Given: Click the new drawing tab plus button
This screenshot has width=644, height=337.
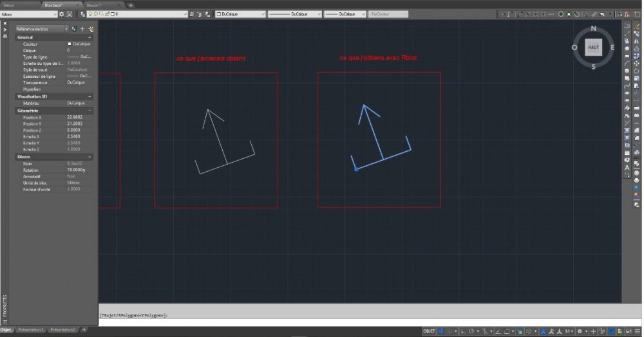Looking at the screenshot, I should [131, 5].
